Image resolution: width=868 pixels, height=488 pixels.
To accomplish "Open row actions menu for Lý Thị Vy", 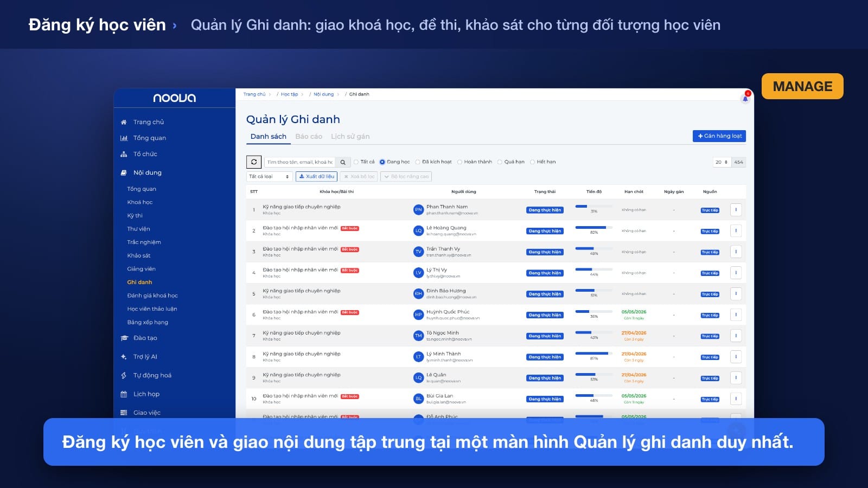I will coord(736,273).
